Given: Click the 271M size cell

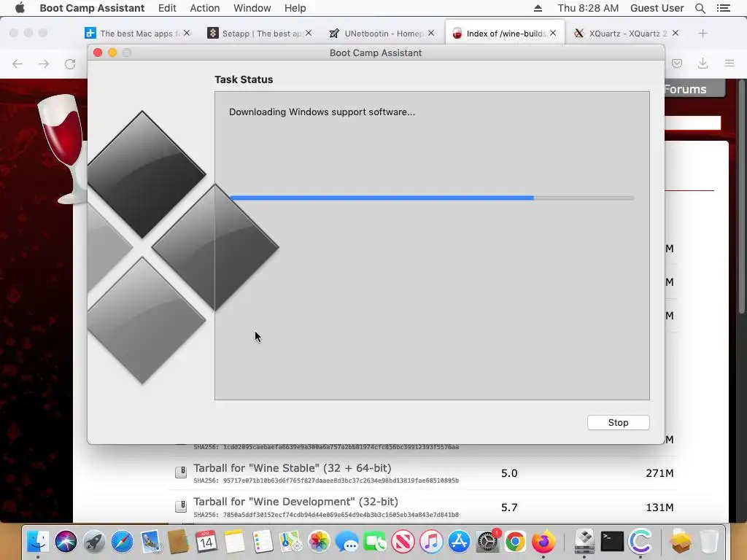Looking at the screenshot, I should tap(659, 473).
